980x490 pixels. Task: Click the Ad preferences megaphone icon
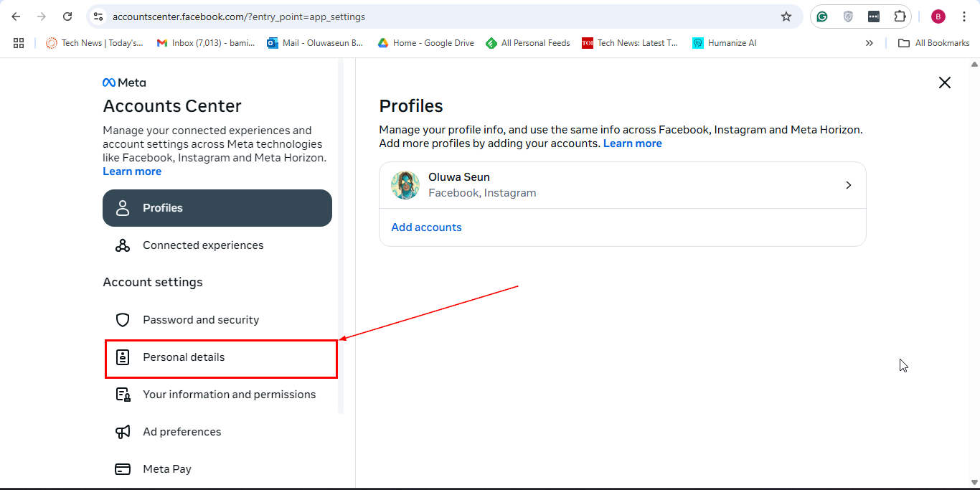click(x=123, y=432)
